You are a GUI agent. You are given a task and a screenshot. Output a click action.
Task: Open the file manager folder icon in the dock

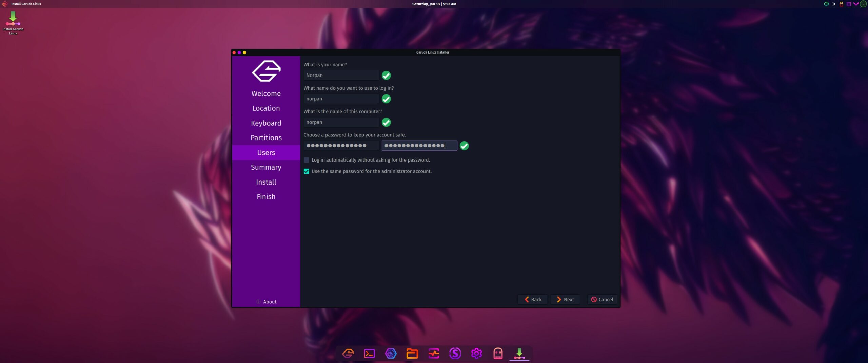coord(412,354)
